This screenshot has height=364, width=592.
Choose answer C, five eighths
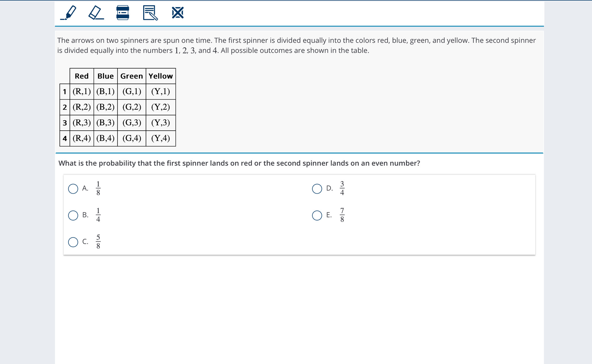[x=73, y=242]
